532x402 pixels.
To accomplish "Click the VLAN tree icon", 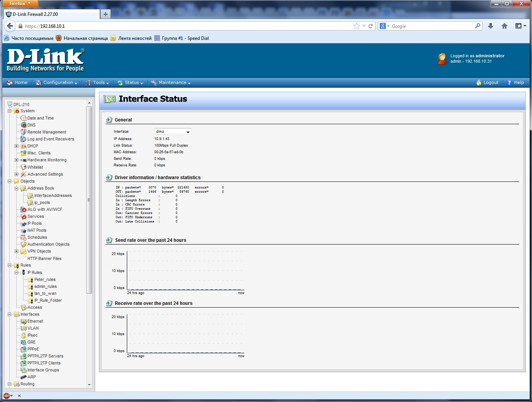I will pyautogui.click(x=24, y=328).
